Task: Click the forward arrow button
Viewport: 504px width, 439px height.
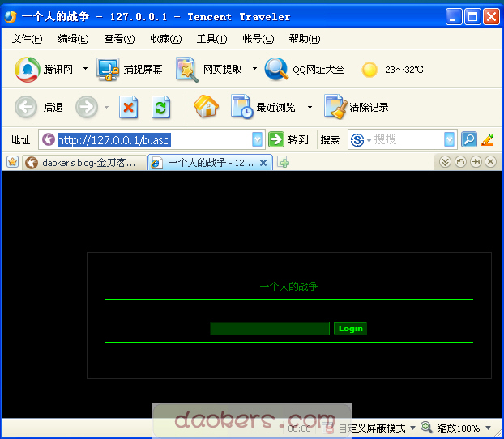Action: pyautogui.click(x=87, y=107)
